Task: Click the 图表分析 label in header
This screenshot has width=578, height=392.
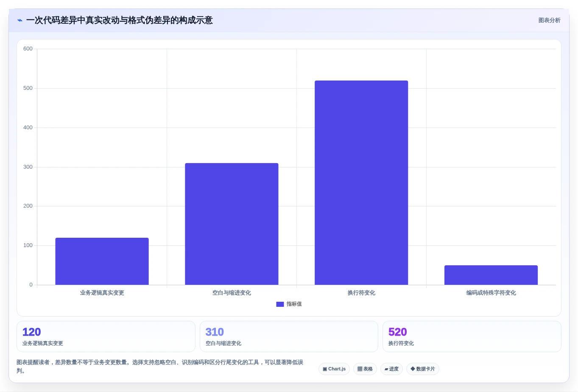Action: point(549,20)
